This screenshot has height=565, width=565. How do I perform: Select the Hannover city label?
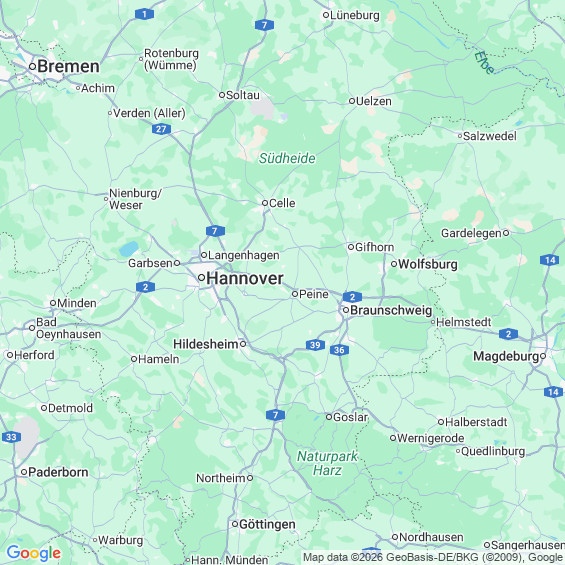(x=245, y=279)
